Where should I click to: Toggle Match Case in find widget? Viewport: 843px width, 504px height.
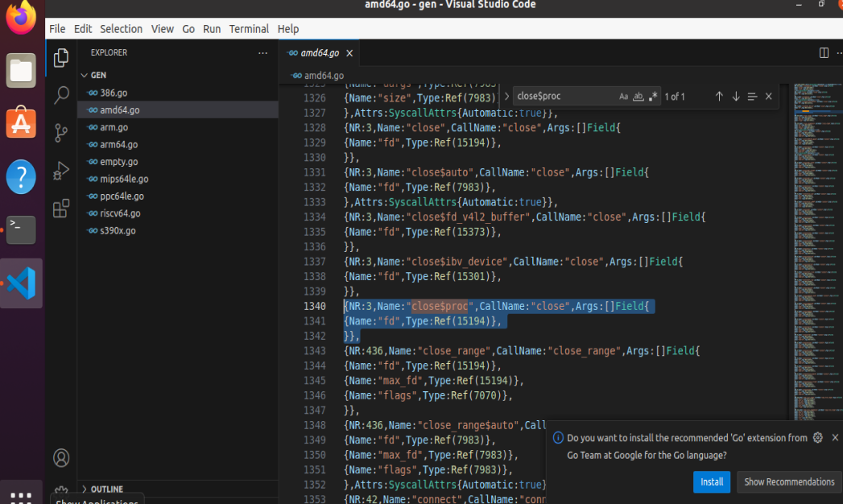point(623,97)
